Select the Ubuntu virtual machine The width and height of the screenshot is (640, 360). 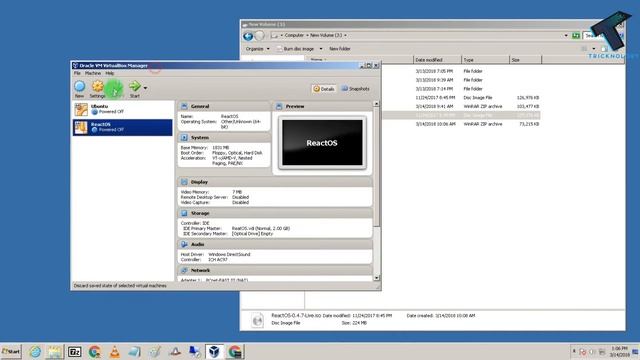point(122,109)
